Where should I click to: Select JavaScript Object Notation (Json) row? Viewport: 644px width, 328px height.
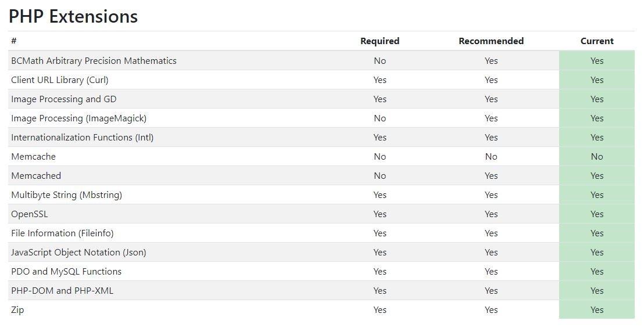tap(78, 252)
